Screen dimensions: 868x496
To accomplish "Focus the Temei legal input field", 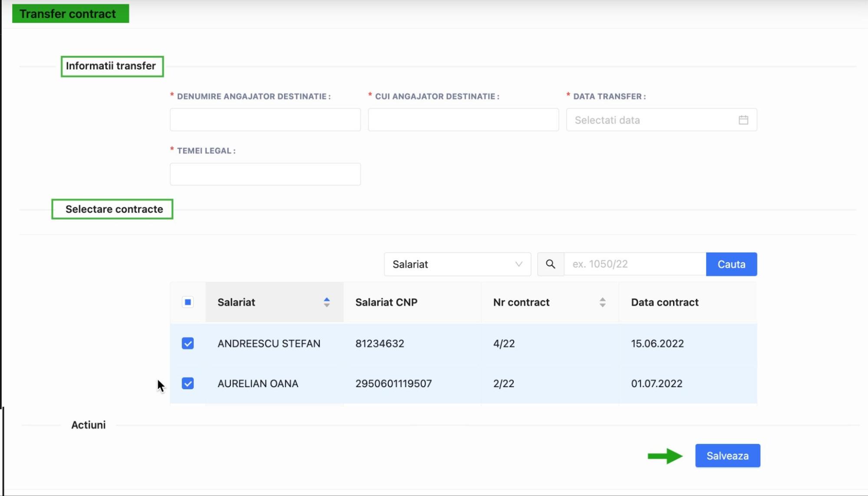I will (x=265, y=174).
